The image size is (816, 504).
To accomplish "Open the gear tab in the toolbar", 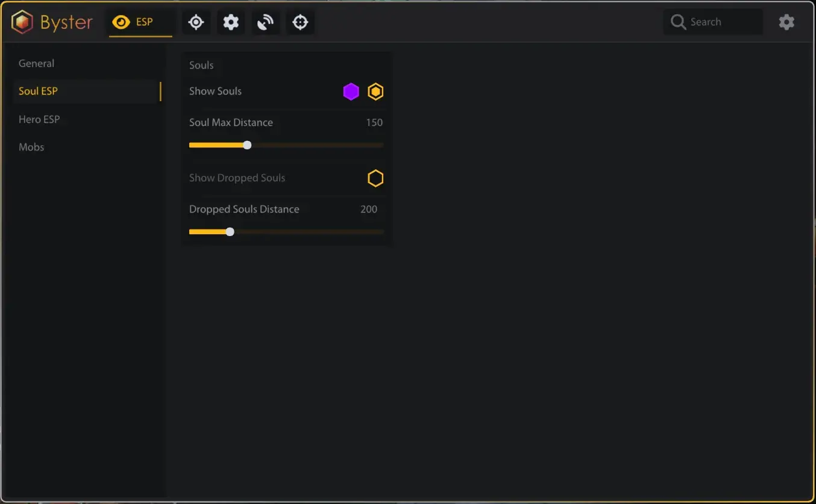I will [x=231, y=22].
